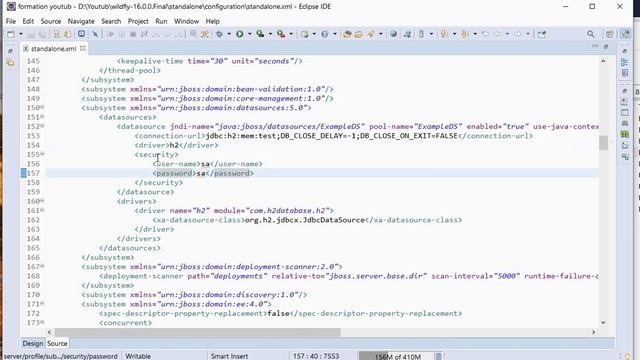The height and width of the screenshot is (360, 640).
Task: Click the Next Annotation toolbar icon
Action: (x=444, y=34)
